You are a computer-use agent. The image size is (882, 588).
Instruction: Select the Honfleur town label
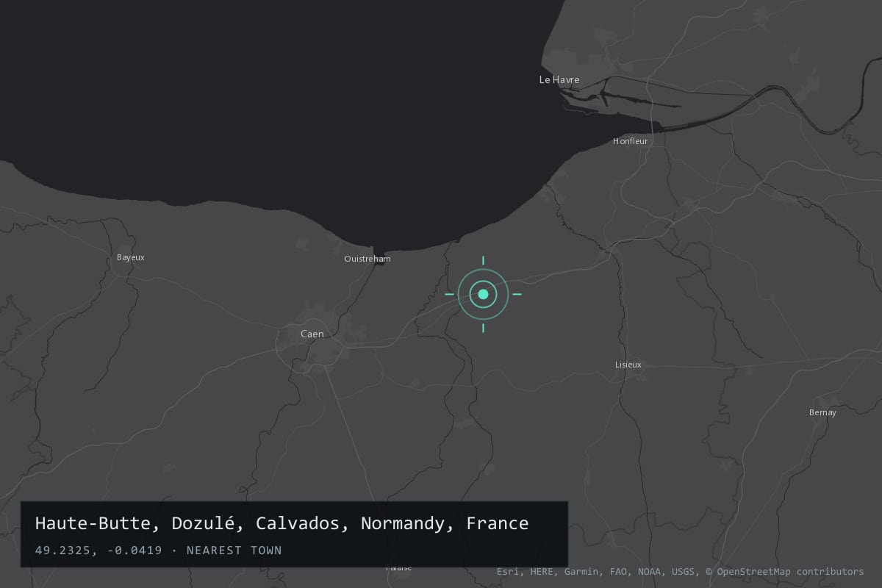631,141
